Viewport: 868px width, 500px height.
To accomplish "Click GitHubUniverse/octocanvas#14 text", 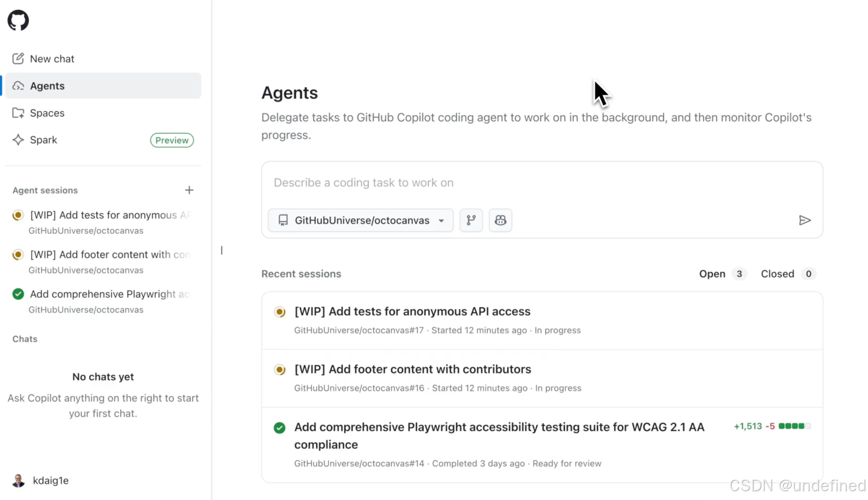I will click(x=359, y=463).
